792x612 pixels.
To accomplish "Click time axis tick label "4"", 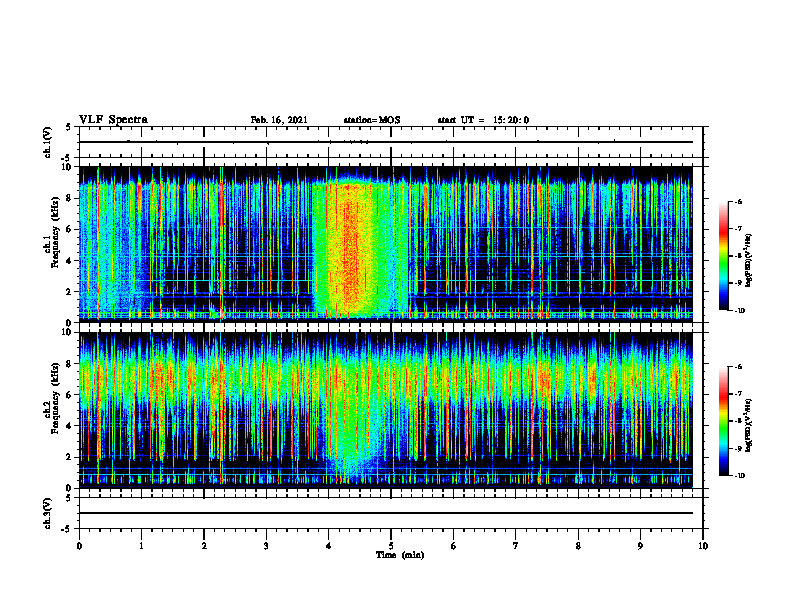I will (329, 546).
